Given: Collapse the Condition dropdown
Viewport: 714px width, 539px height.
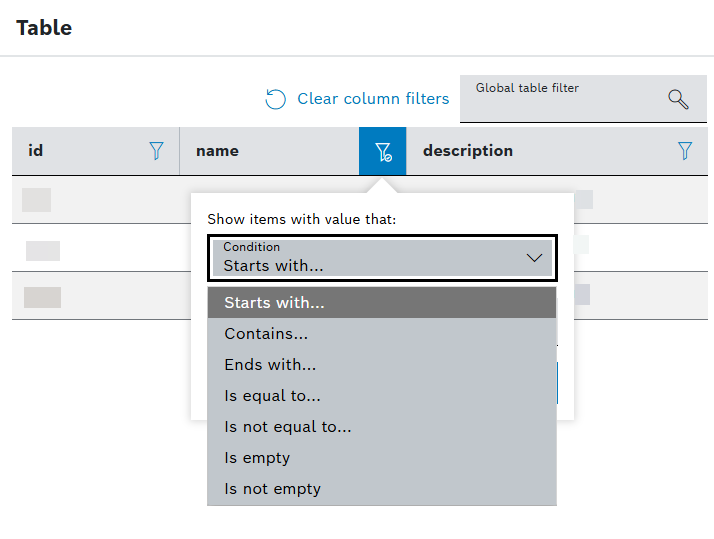Looking at the screenshot, I should coord(382,258).
